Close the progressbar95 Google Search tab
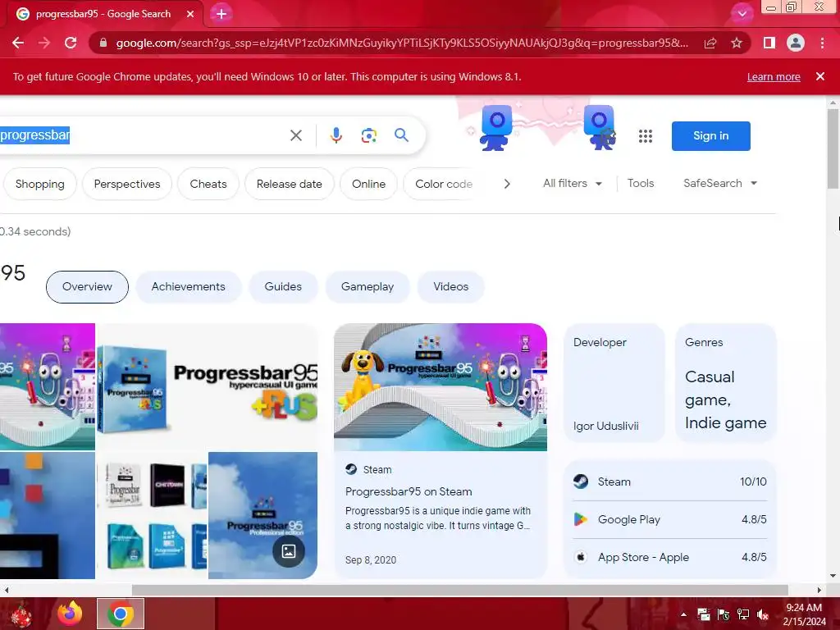 (x=190, y=14)
